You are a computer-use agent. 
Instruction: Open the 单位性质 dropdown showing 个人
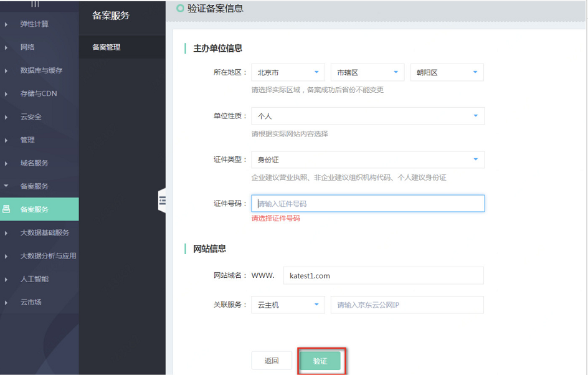pos(368,116)
